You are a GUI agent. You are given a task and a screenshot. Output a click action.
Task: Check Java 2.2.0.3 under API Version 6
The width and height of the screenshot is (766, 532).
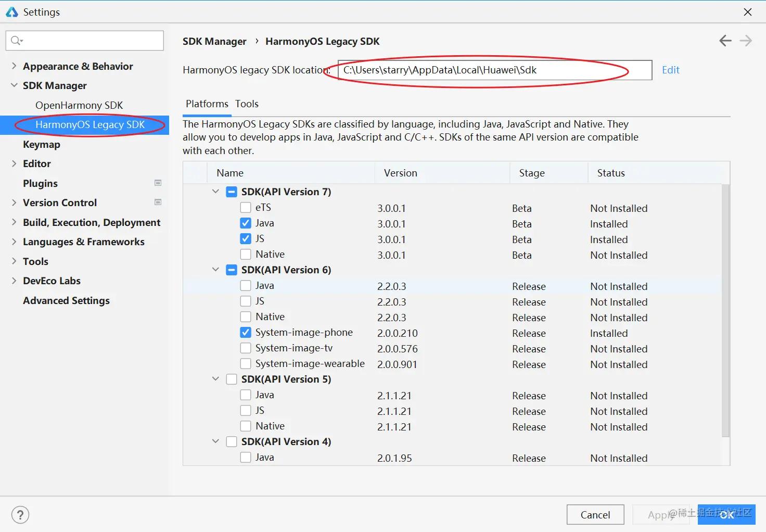(246, 285)
